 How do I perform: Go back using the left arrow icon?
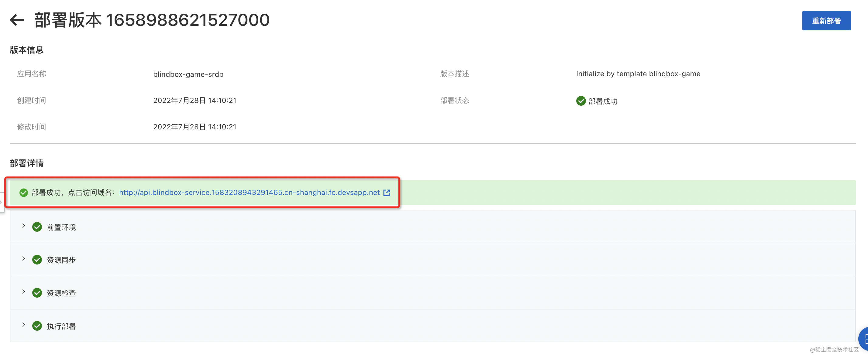pos(17,20)
